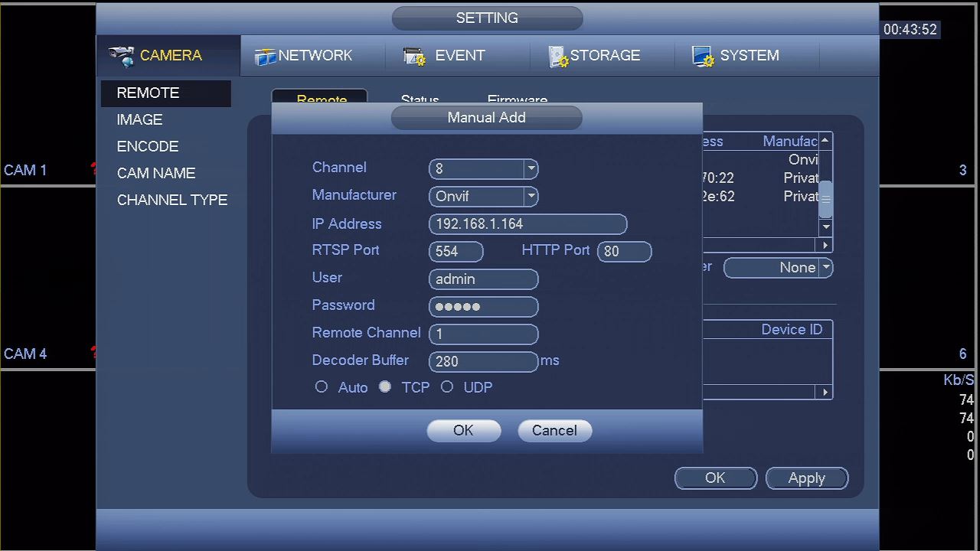Click the red alert icon beside CAM 1
Viewport: 980px width, 551px height.
pos(92,170)
